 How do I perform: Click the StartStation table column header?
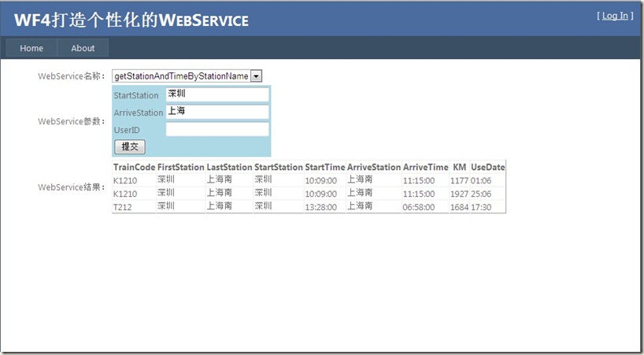point(279,167)
